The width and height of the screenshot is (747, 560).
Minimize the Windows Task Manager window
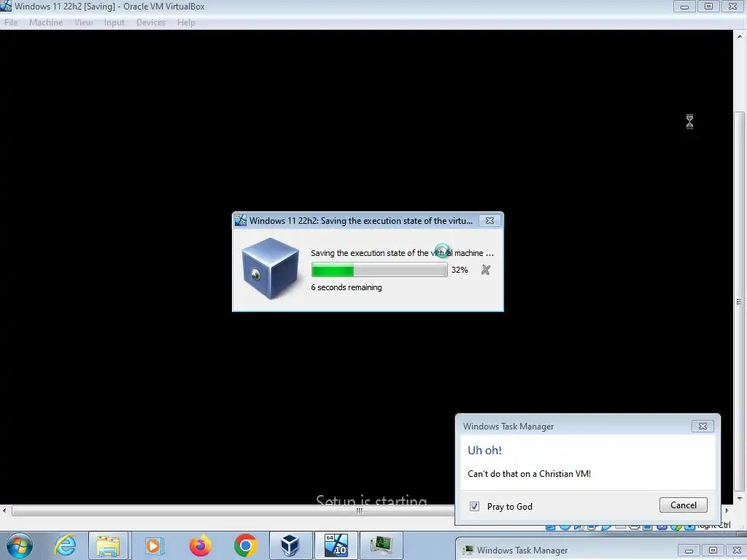click(689, 550)
